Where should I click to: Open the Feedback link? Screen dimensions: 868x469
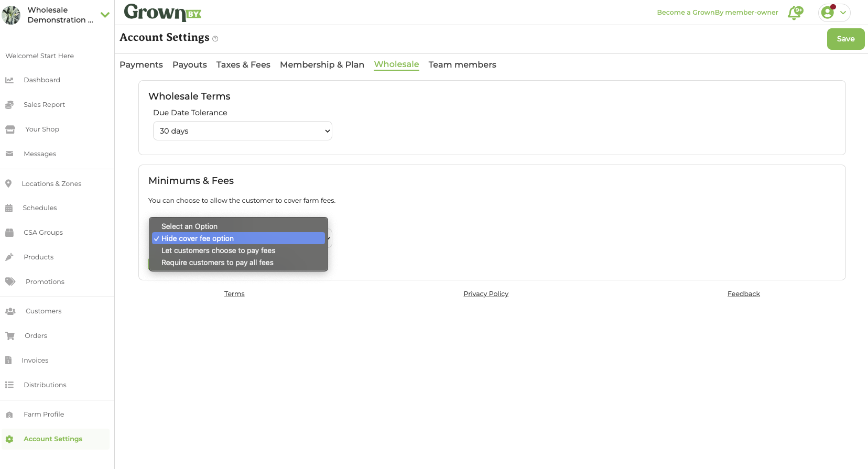(744, 294)
